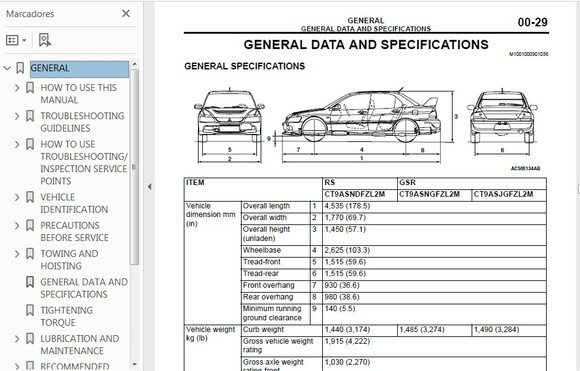The width and height of the screenshot is (580, 371).
Task: Click the bookmarks panel scroll down arrow
Action: coord(134,364)
